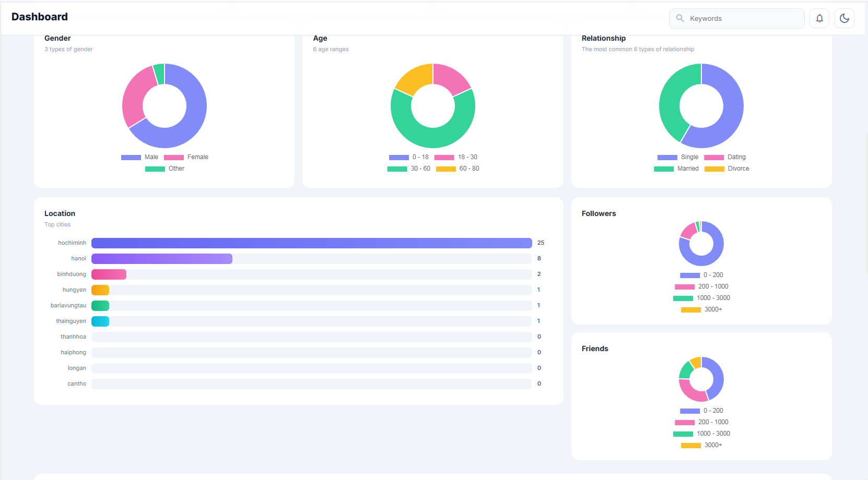Screen dimensions: 868x480
Task: Open the notifications bell icon
Action: click(x=819, y=18)
